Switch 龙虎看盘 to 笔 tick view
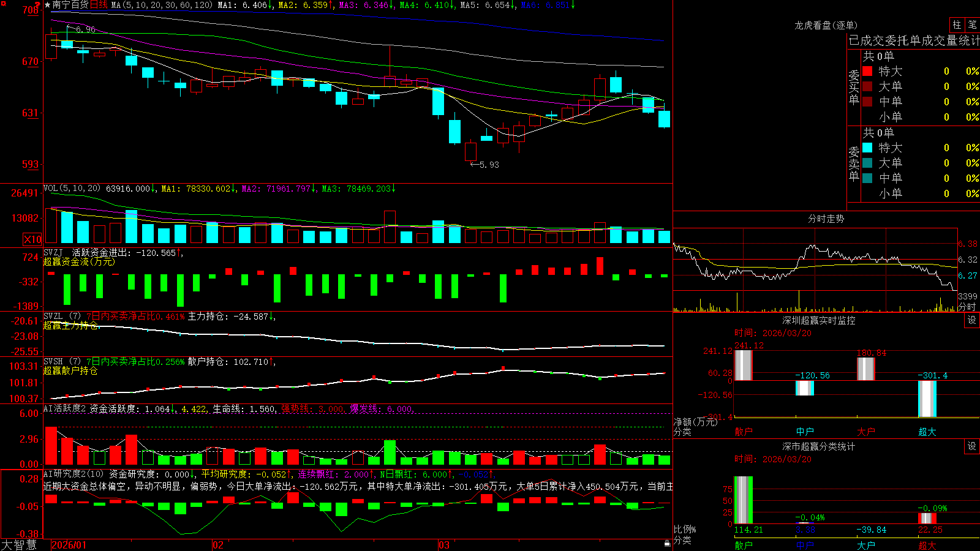The width and height of the screenshot is (980, 551). (x=973, y=24)
